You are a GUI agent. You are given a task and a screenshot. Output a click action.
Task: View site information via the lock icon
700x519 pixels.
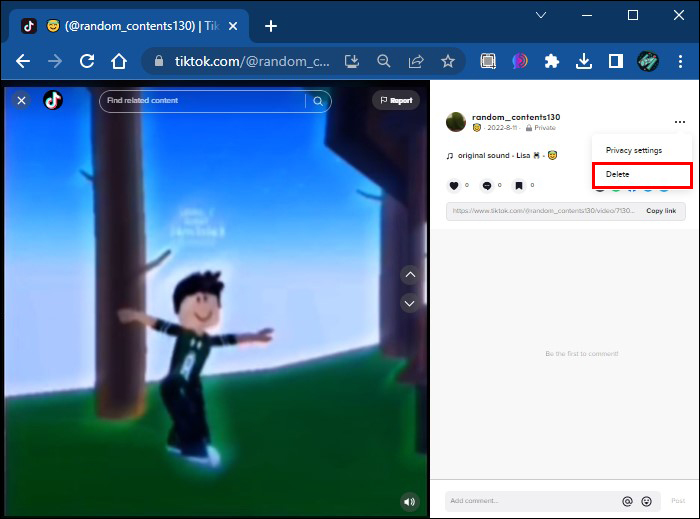pyautogui.click(x=158, y=61)
